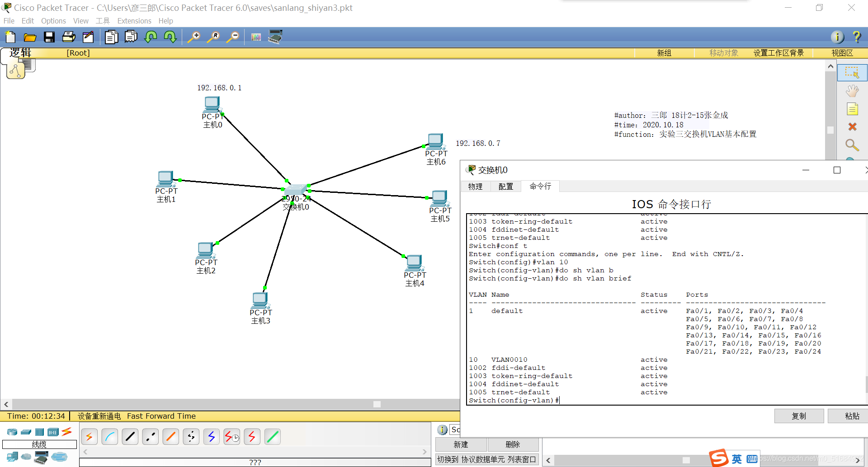
Task: Choose the automatic connection lightning cable
Action: point(90,437)
